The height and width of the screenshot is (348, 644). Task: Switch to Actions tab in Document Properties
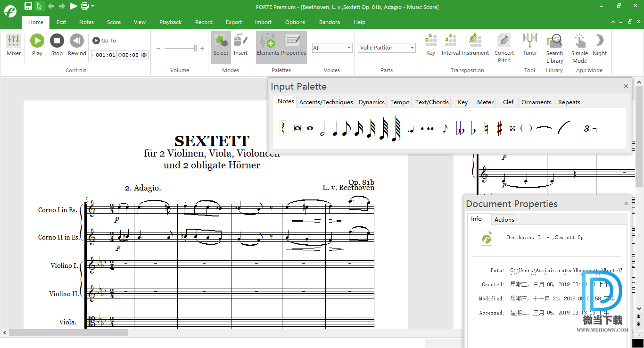click(504, 219)
